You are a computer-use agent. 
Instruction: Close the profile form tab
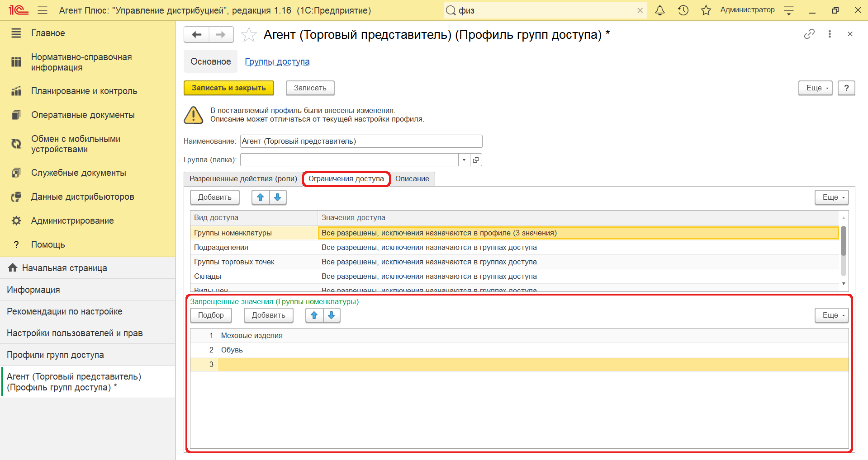click(850, 34)
